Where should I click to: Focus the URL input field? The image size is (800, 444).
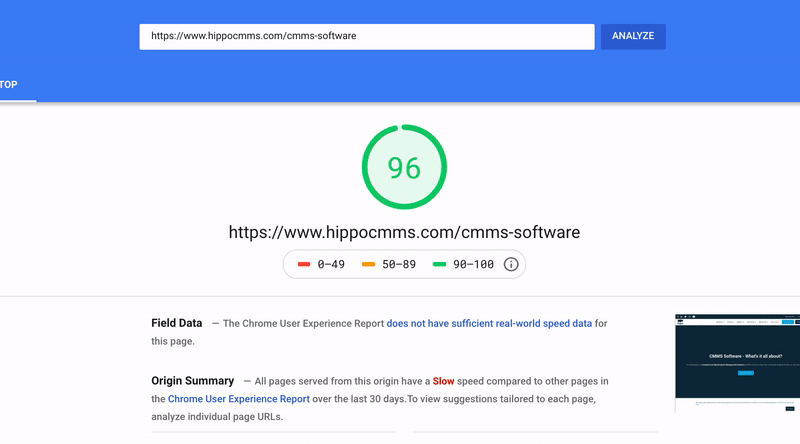point(367,36)
